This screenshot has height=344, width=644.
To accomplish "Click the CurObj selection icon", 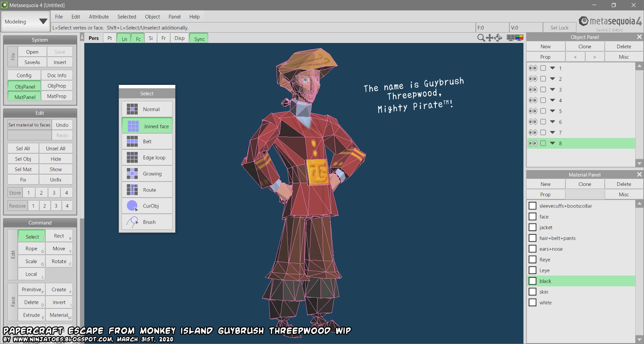I will tap(132, 206).
